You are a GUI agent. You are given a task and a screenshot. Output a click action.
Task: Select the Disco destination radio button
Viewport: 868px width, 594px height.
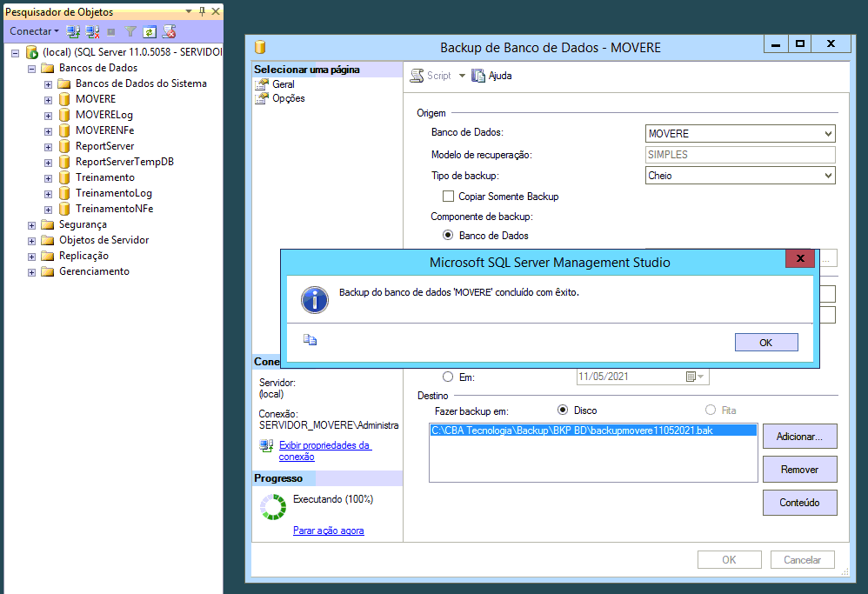pyautogui.click(x=563, y=410)
